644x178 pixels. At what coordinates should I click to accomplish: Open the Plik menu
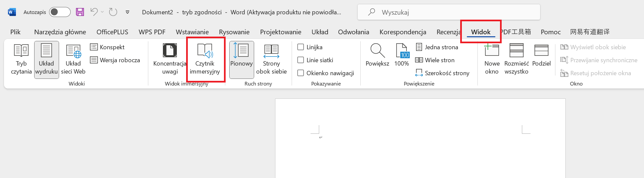point(15,32)
